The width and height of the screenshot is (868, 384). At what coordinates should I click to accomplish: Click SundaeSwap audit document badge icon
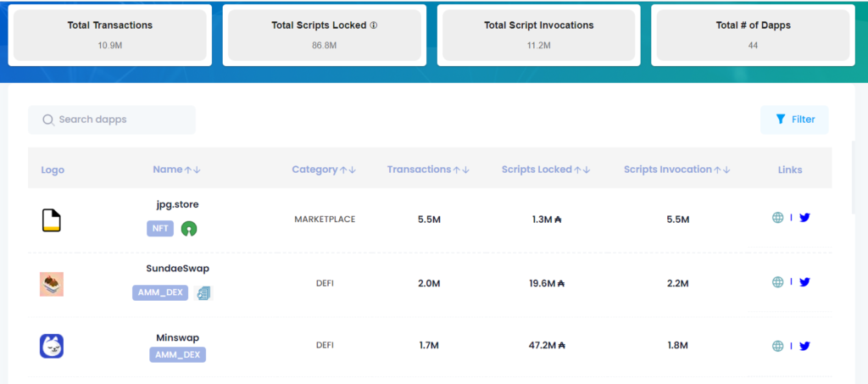[203, 293]
